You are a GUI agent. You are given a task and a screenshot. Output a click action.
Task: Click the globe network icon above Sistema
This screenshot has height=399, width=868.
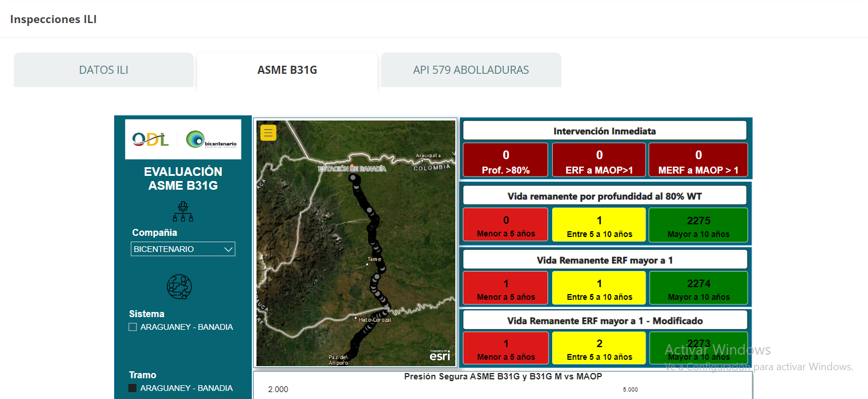pyautogui.click(x=179, y=287)
